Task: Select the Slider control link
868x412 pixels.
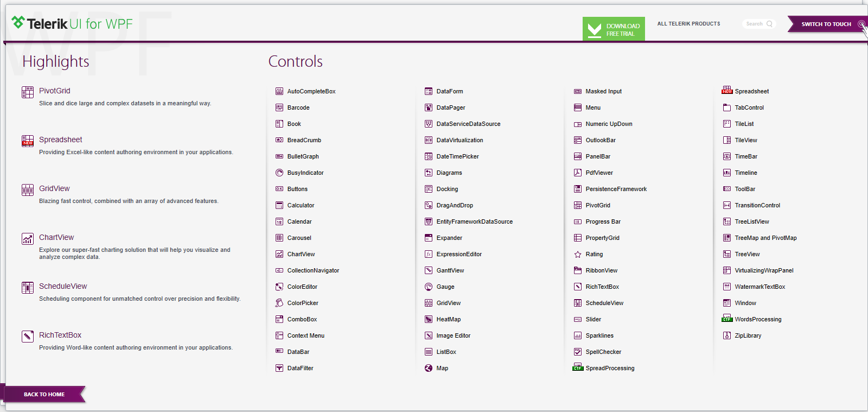Action: 593,319
